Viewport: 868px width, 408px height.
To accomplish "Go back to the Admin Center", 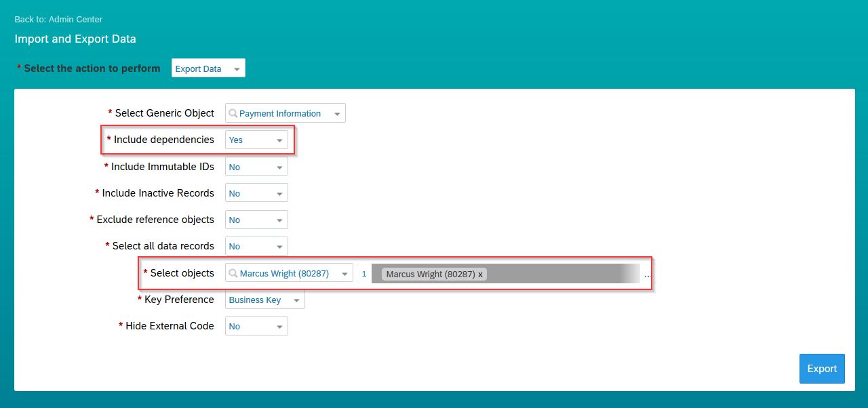I will (58, 20).
